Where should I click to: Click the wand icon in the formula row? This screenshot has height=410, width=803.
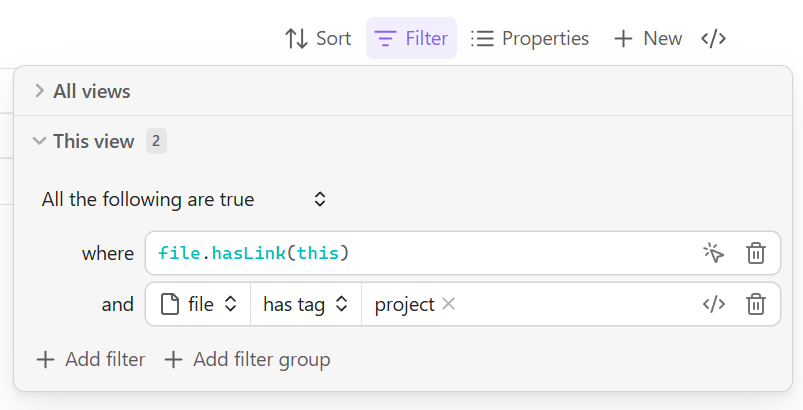point(713,253)
